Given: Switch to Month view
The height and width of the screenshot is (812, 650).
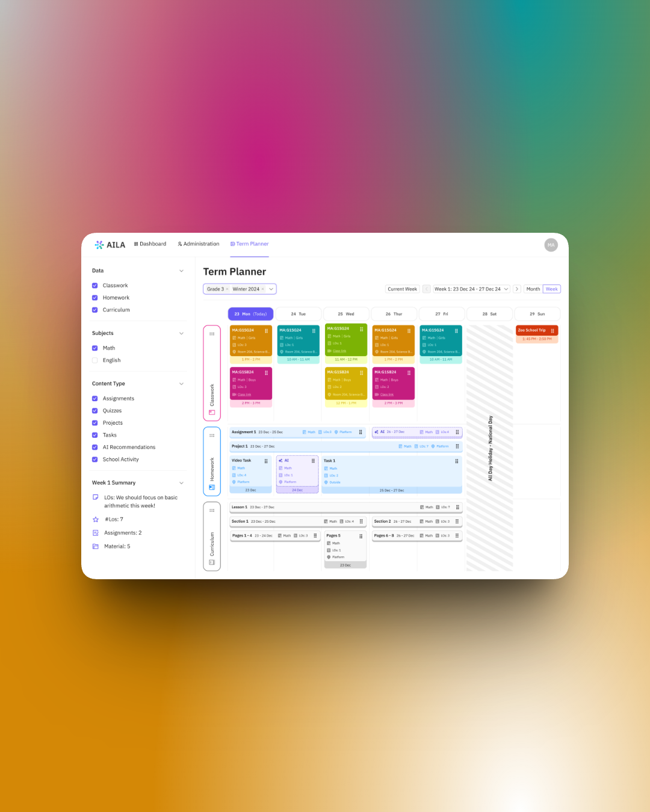Looking at the screenshot, I should [x=533, y=289].
